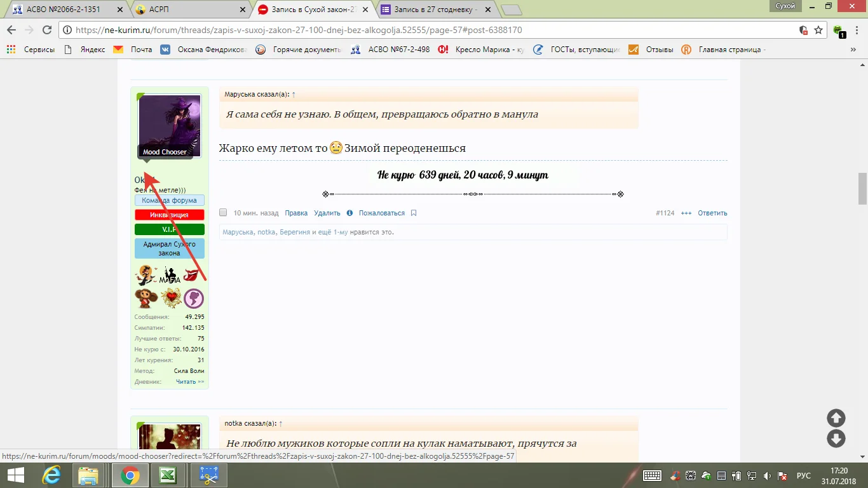Open the Главная страница bookmark

pos(724,50)
